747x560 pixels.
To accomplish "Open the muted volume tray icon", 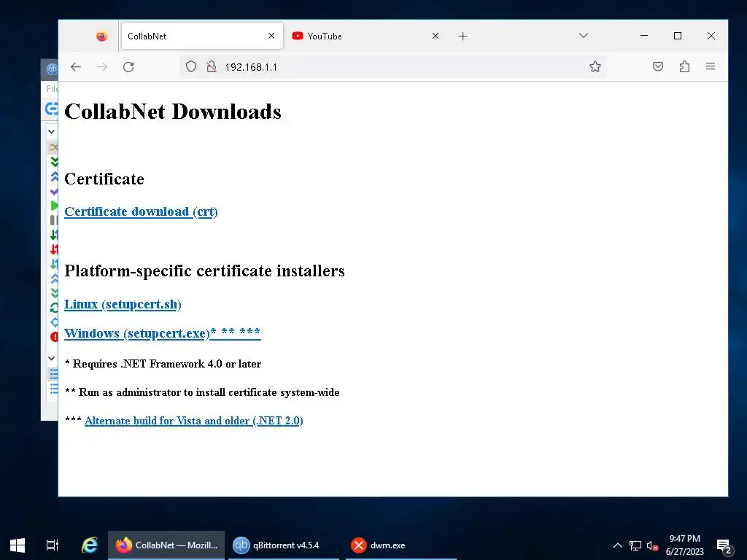I will coord(652,545).
